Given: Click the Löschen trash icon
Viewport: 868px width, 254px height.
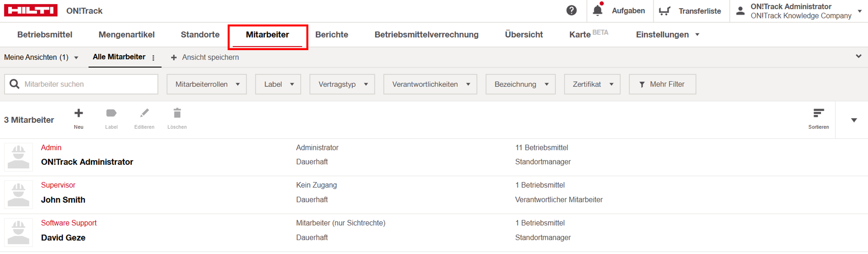Looking at the screenshot, I should coord(177,113).
